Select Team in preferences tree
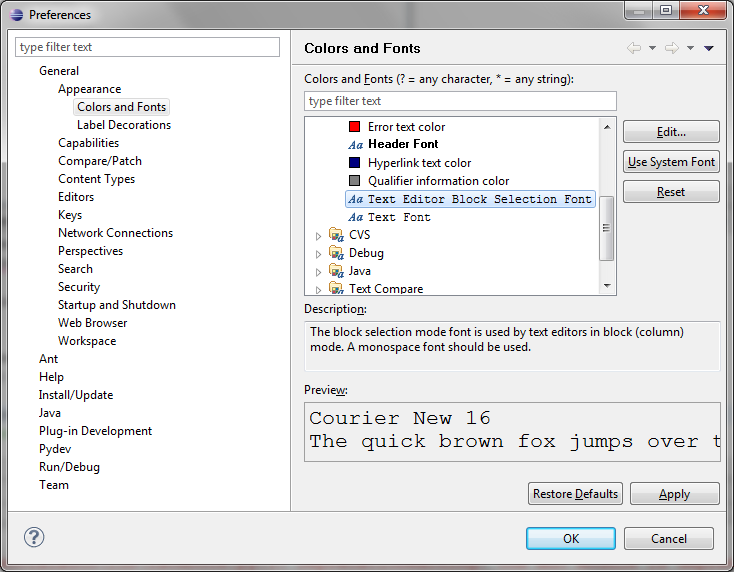Screen dimensions: 734x572 pyautogui.click(x=53, y=484)
